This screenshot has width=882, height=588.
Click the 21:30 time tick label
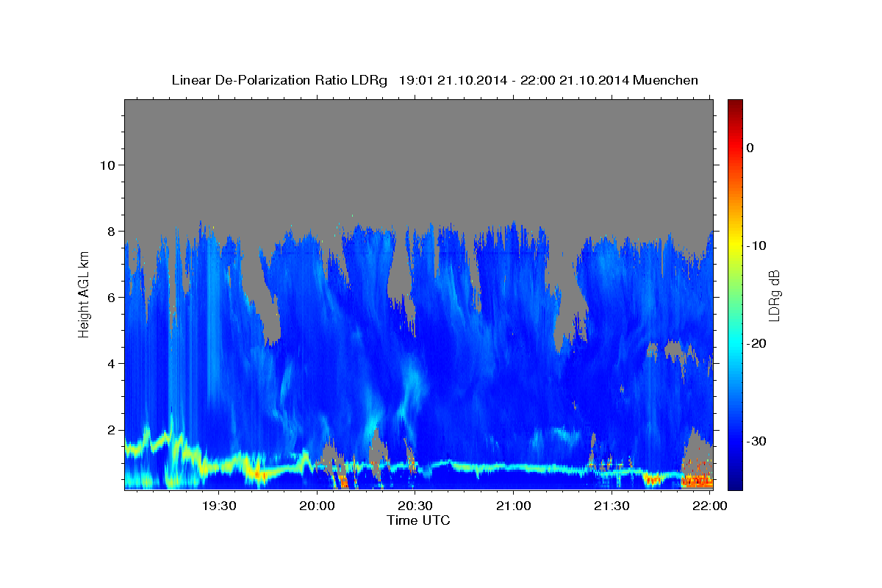click(612, 506)
